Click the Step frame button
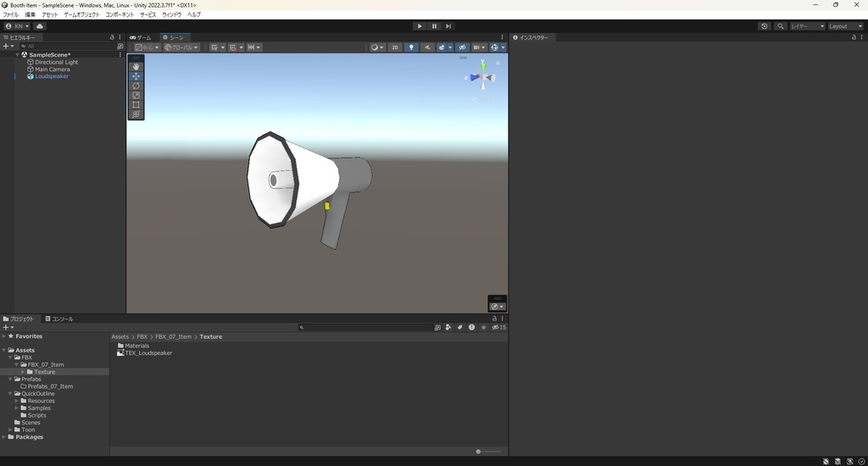The height and width of the screenshot is (466, 868). pos(448,26)
